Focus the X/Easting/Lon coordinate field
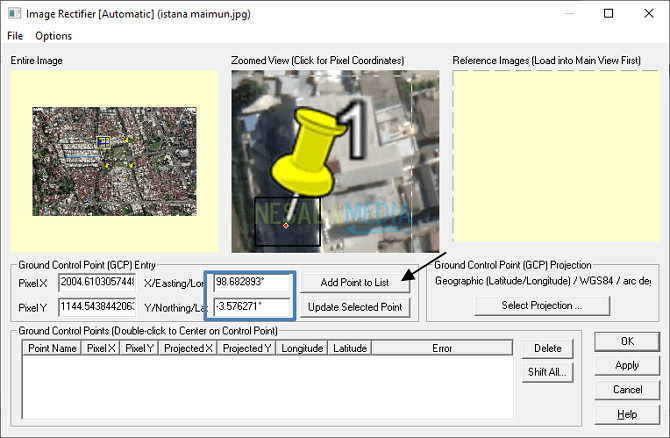 (x=250, y=284)
